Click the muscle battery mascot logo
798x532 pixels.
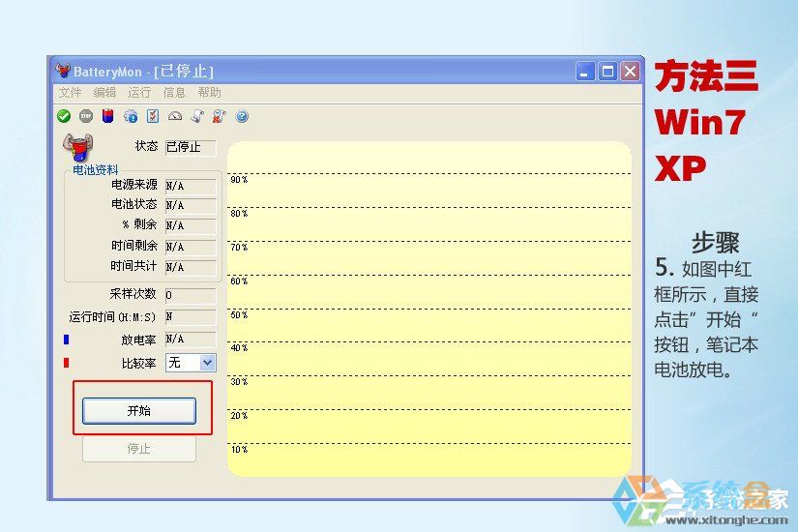pos(78,147)
